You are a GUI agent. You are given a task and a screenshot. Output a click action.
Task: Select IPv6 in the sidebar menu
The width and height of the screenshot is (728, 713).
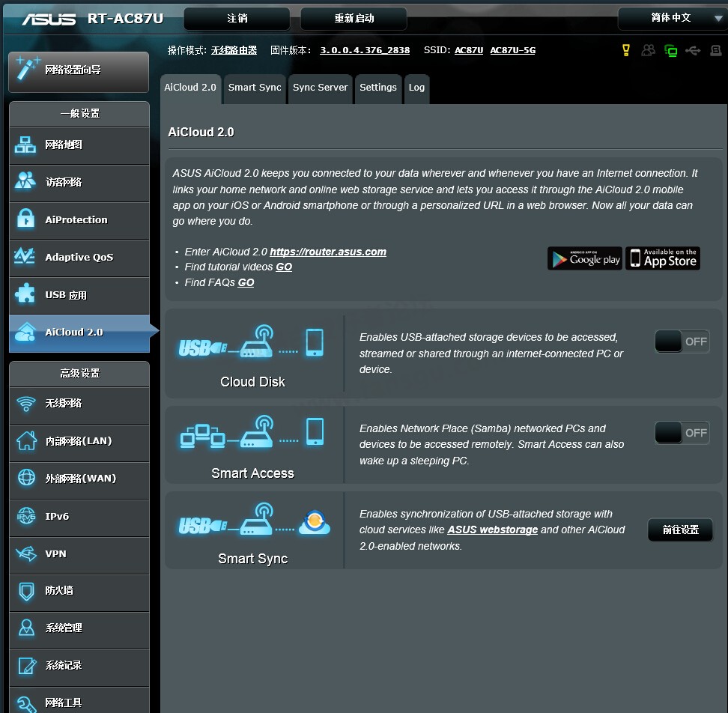tap(79, 517)
